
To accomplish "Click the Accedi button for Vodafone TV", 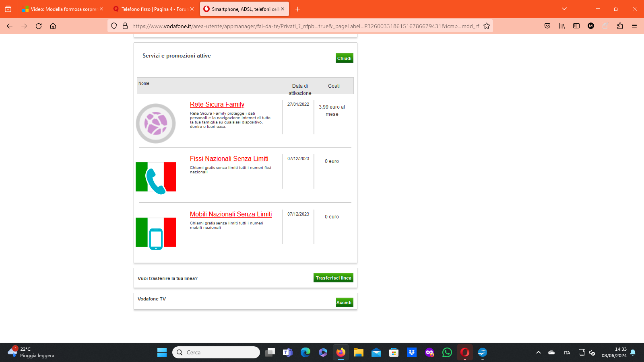I will click(345, 302).
